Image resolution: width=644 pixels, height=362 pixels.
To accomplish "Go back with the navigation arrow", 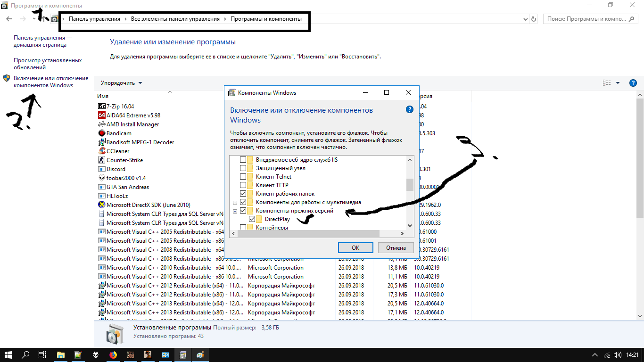I will click(9, 19).
